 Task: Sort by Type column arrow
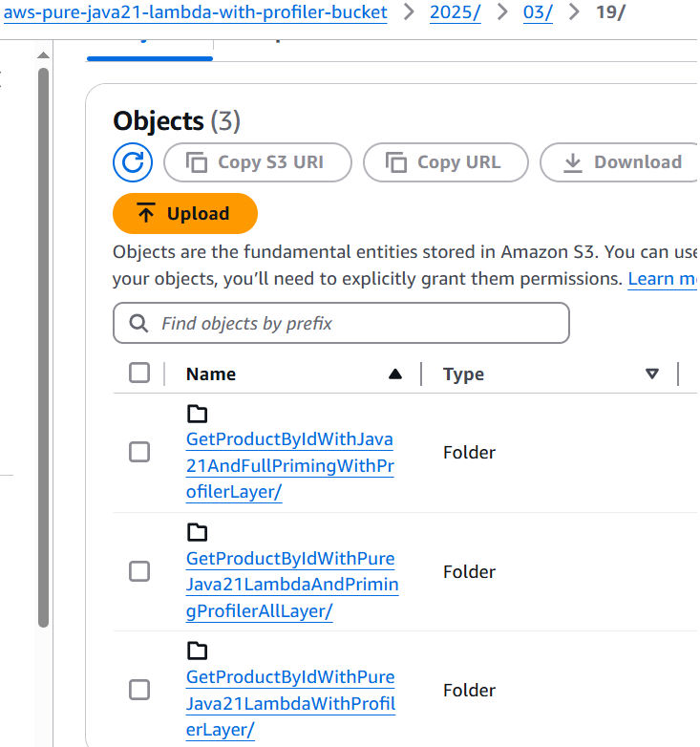pos(652,373)
